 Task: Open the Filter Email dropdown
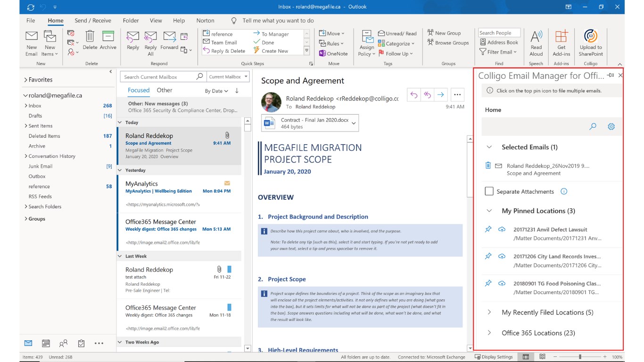coord(498,52)
